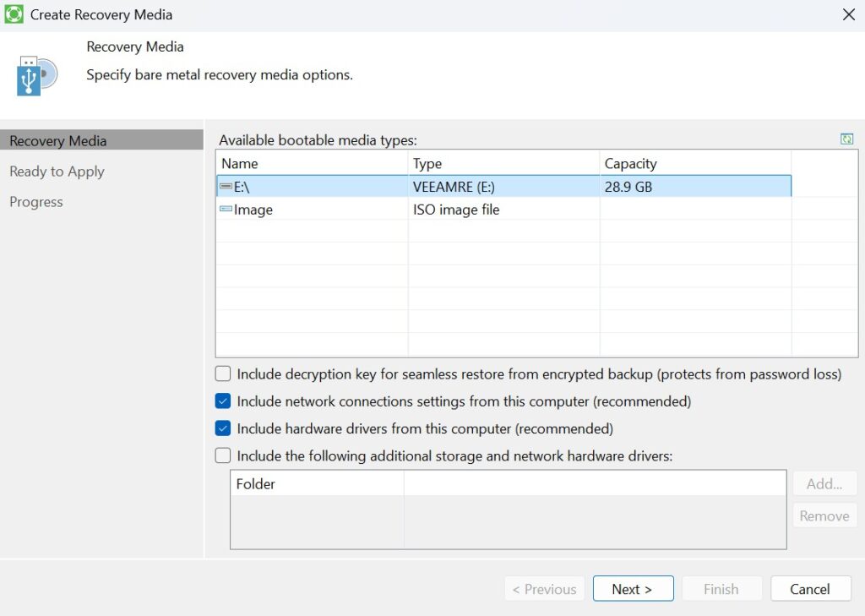Uncheck include network connections settings

click(x=223, y=401)
